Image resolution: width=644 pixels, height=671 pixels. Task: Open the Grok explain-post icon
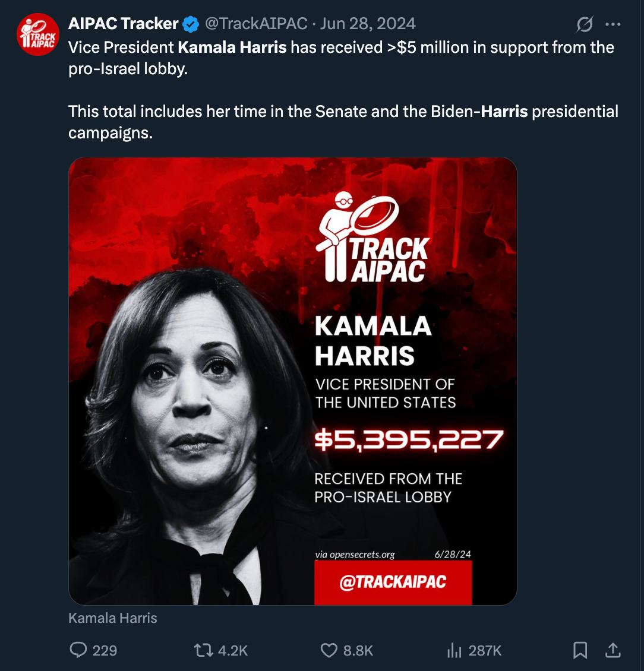click(585, 24)
